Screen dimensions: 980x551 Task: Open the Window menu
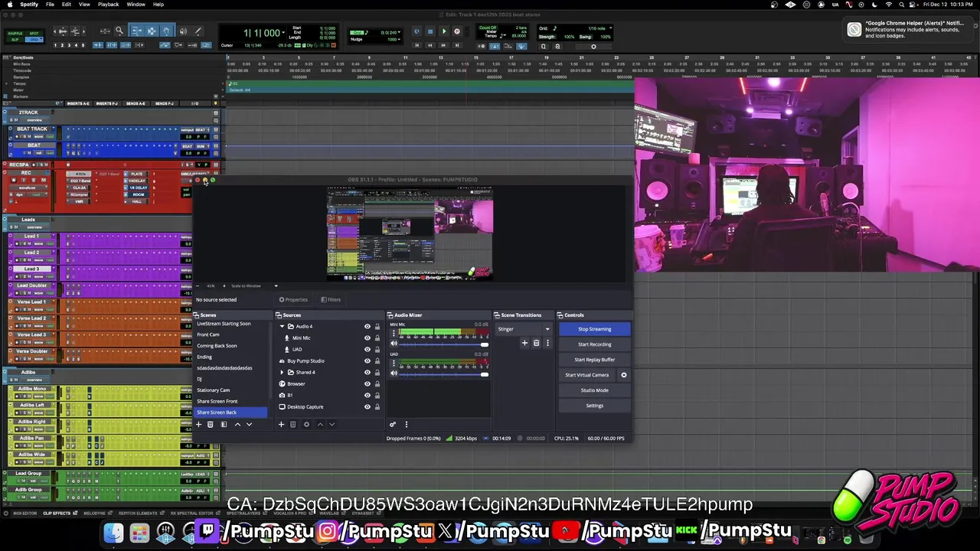[136, 5]
